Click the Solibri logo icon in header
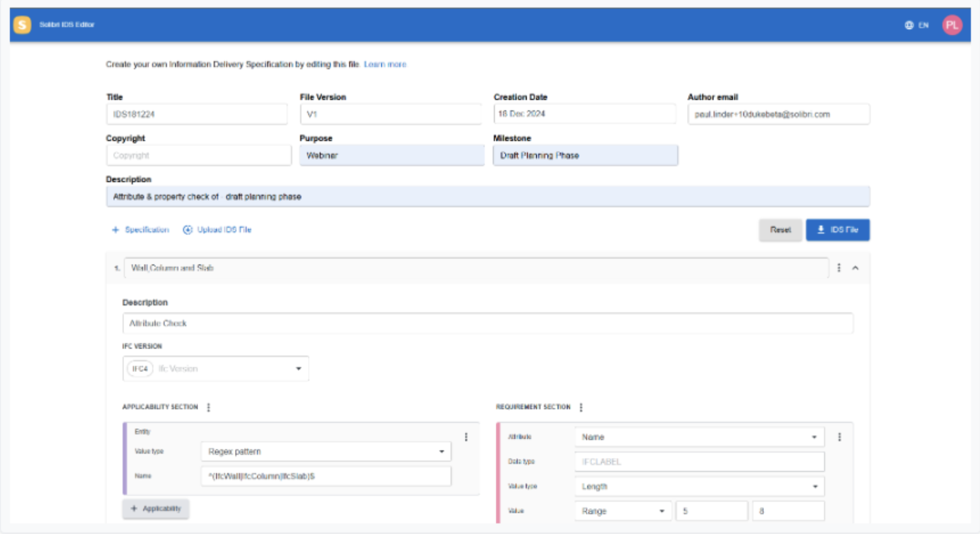Image resolution: width=980 pixels, height=534 pixels. tap(22, 24)
